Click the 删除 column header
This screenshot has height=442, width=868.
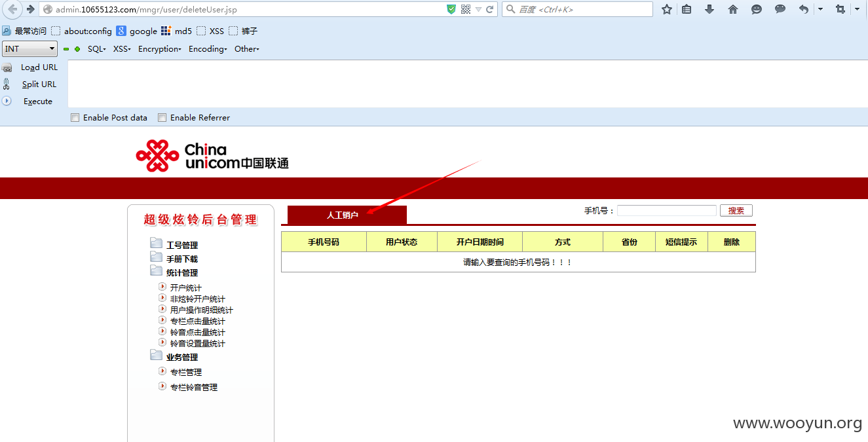coord(732,242)
